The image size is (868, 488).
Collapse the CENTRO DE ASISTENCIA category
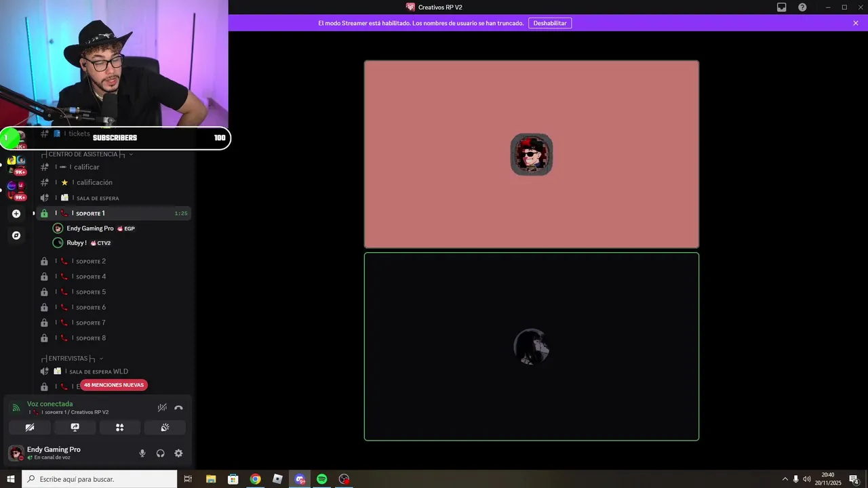coord(87,154)
